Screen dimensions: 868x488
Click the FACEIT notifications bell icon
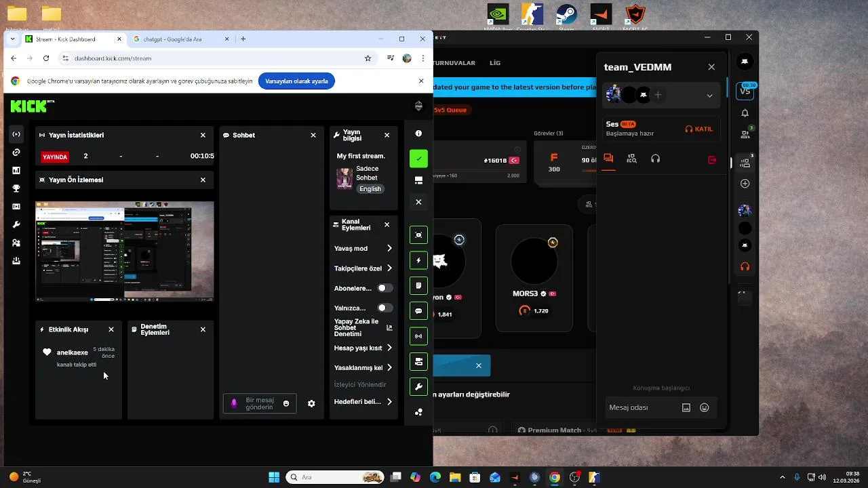coord(745,113)
